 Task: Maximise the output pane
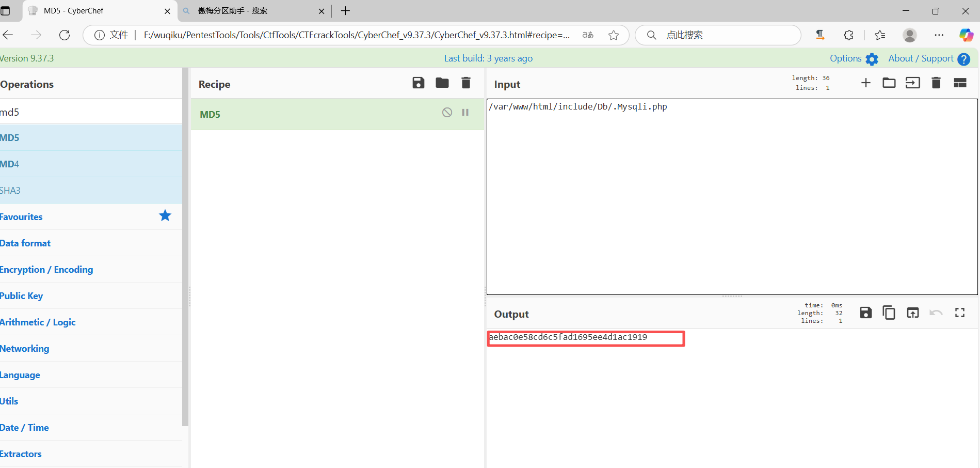click(960, 313)
